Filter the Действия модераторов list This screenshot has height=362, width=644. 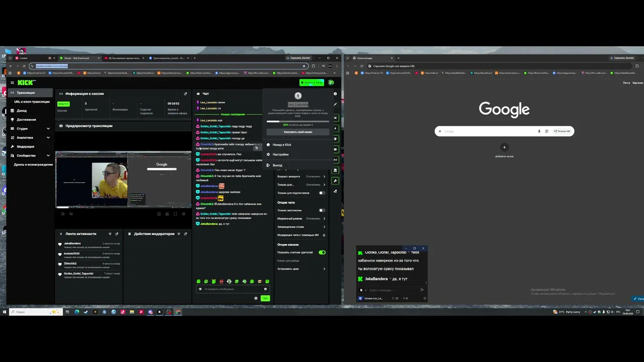click(178, 234)
